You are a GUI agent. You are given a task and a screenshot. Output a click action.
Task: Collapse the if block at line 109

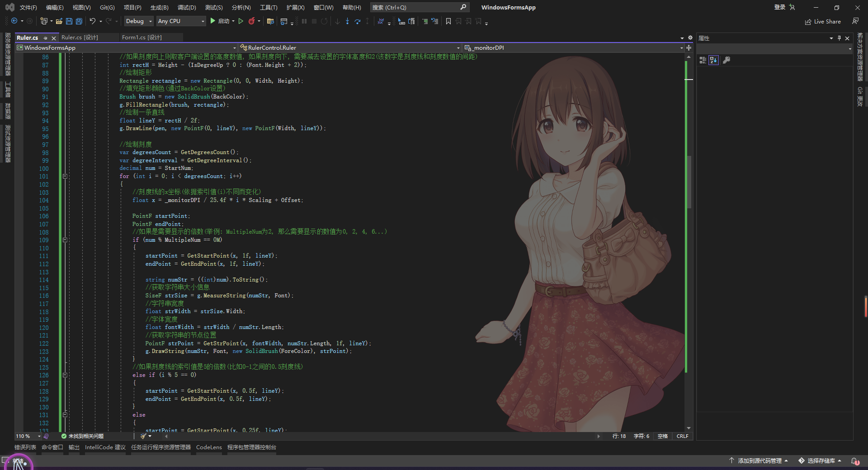65,240
